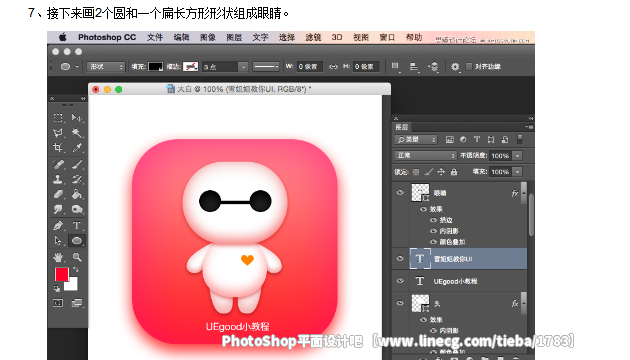
Task: Select the Polygonal Lasso tool
Action: 58,133
